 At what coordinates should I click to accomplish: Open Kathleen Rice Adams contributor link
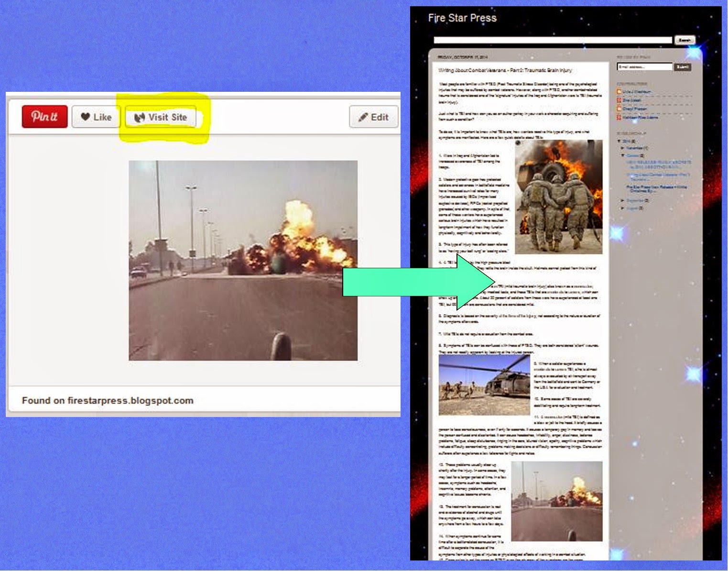tap(641, 118)
